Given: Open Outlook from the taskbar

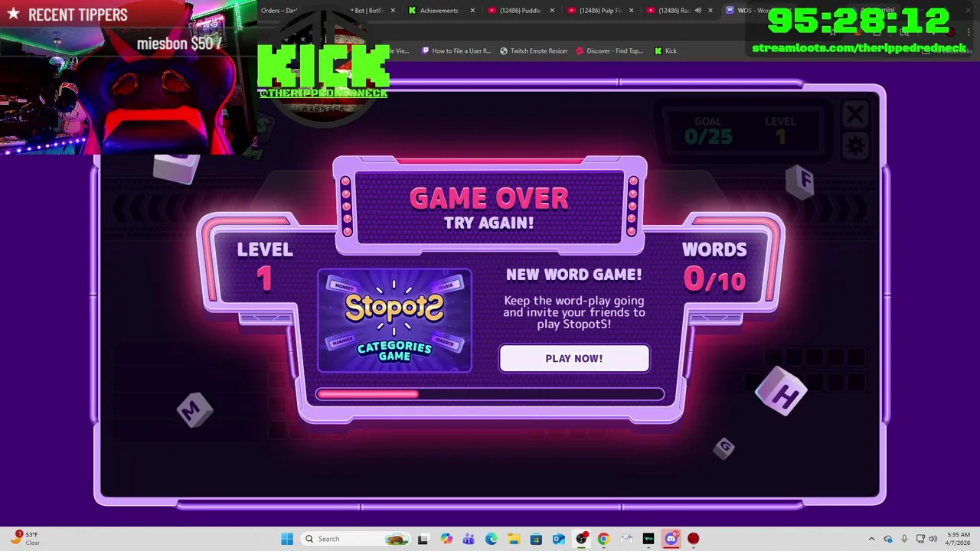Looking at the screenshot, I should [559, 539].
